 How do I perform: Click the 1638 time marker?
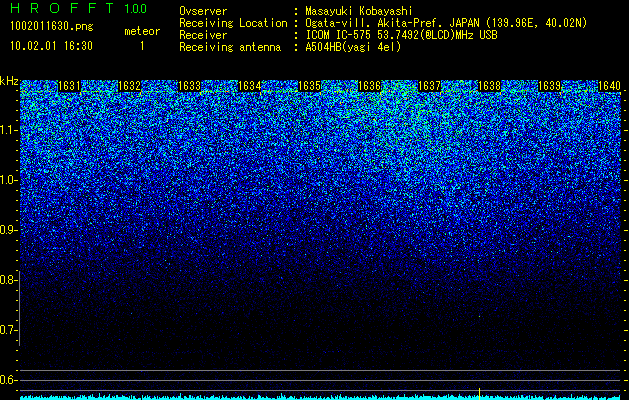[x=490, y=86]
